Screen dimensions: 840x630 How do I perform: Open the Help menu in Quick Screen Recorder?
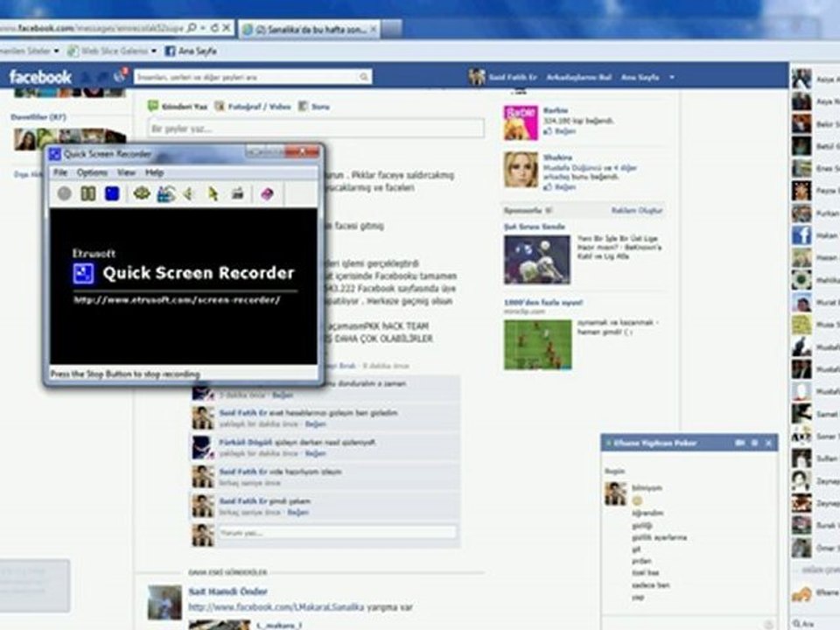click(154, 172)
